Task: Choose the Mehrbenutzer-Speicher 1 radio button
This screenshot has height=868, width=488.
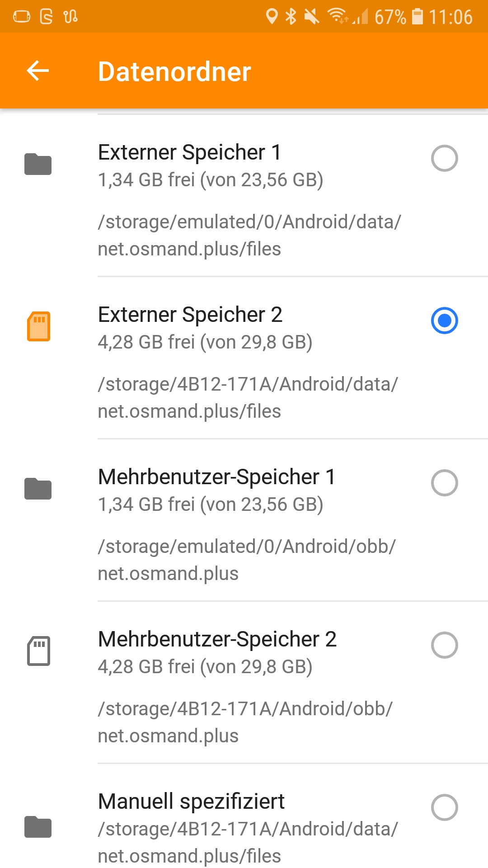Action: (445, 483)
